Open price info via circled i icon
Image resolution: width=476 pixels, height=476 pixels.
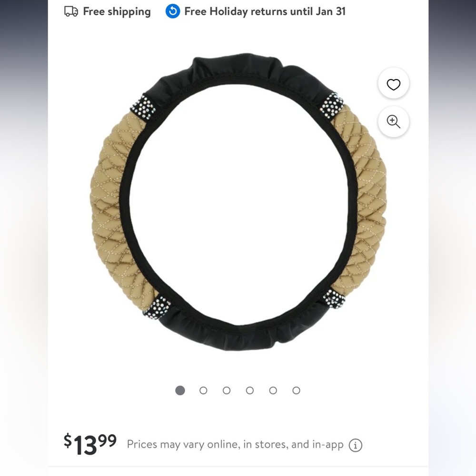(x=356, y=446)
